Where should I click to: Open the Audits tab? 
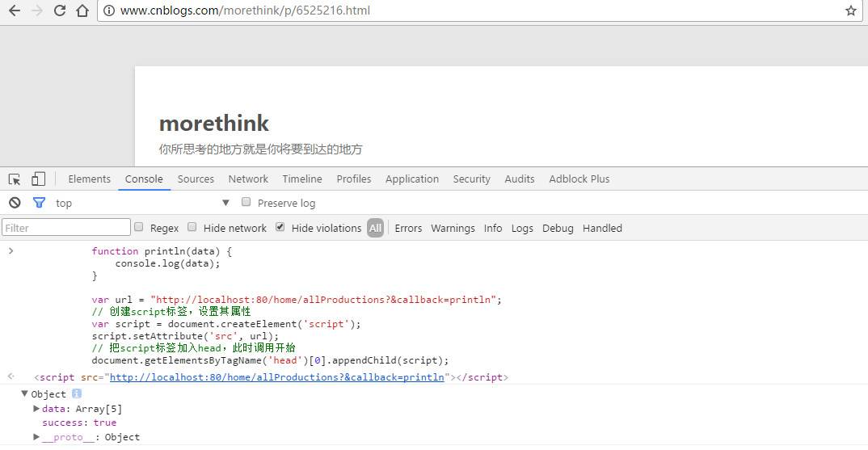pyautogui.click(x=519, y=179)
